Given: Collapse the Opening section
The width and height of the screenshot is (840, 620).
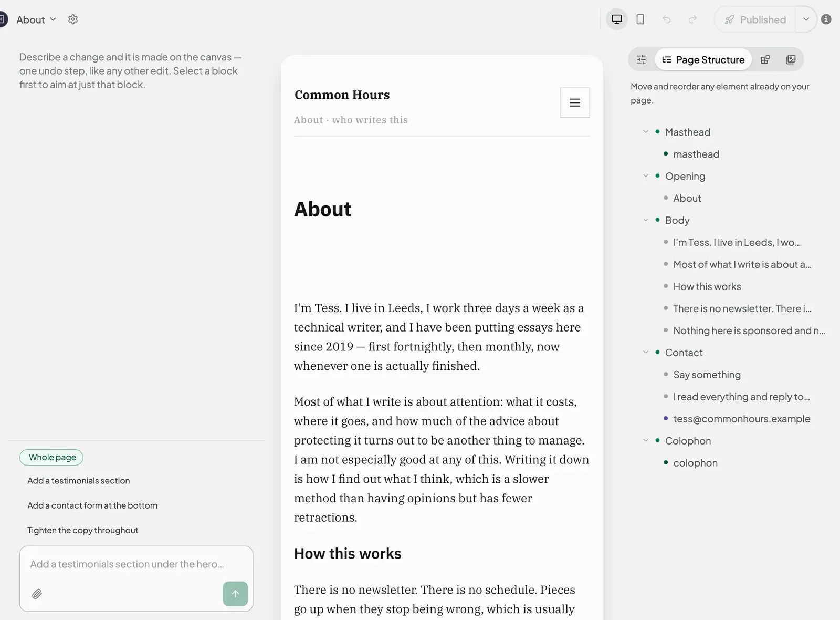Looking at the screenshot, I should tap(646, 176).
